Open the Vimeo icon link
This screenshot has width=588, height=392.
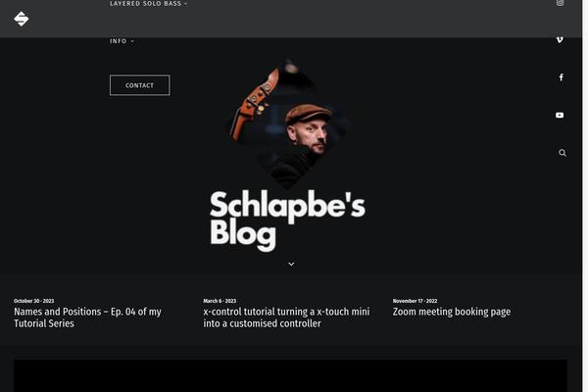[x=560, y=40]
